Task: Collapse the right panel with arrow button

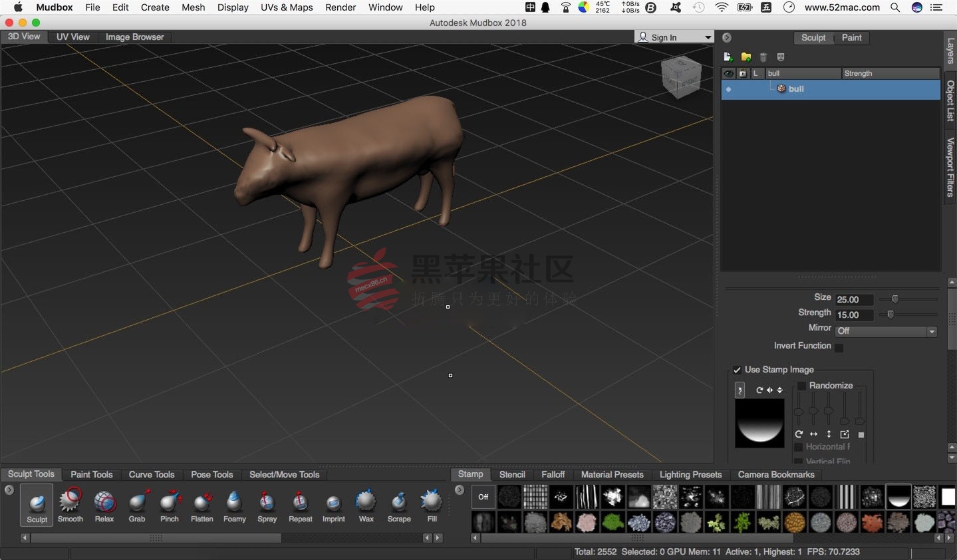Action: pos(727,38)
